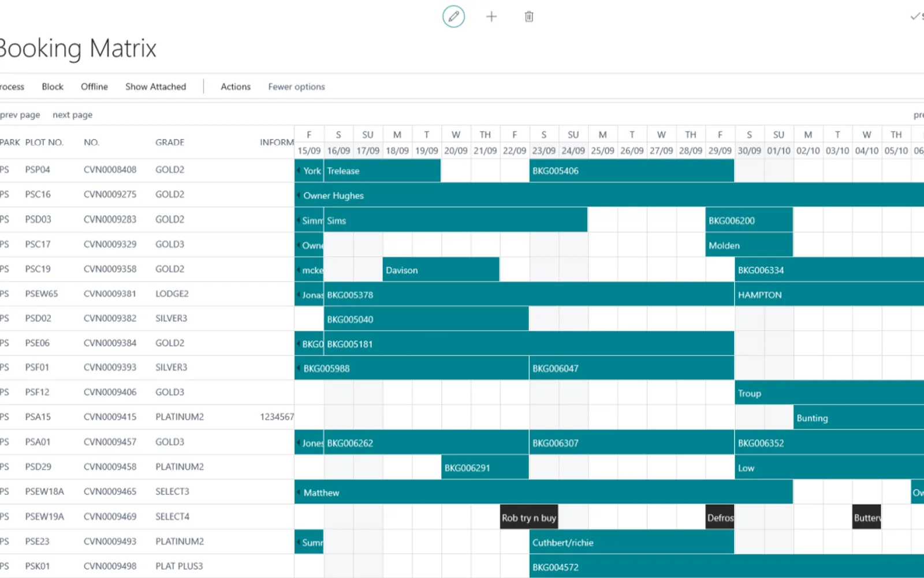Click caravan number CVN0009415
Screen dimensions: 924x578
pos(110,417)
